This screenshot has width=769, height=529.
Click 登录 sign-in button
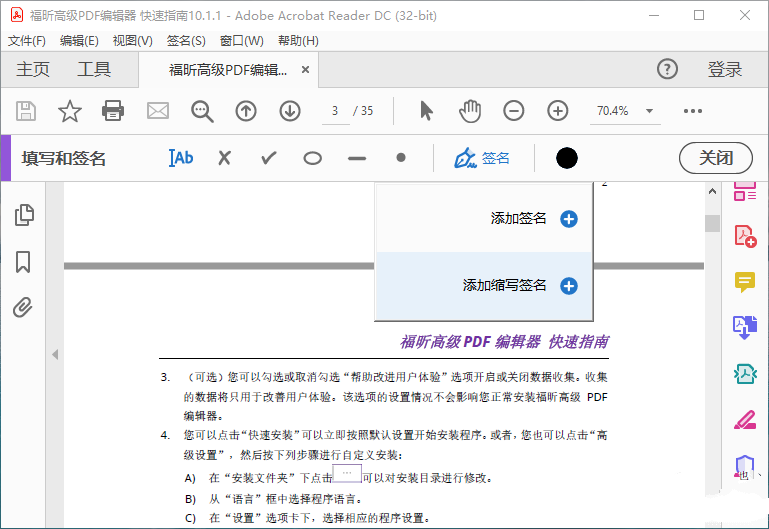[724, 69]
